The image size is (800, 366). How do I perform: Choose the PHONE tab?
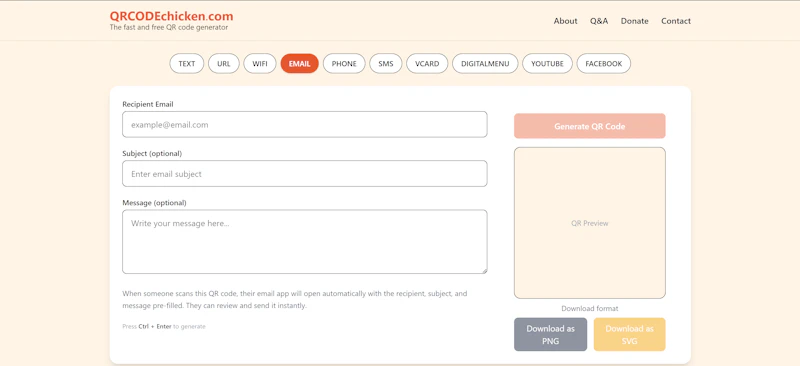[x=344, y=64]
